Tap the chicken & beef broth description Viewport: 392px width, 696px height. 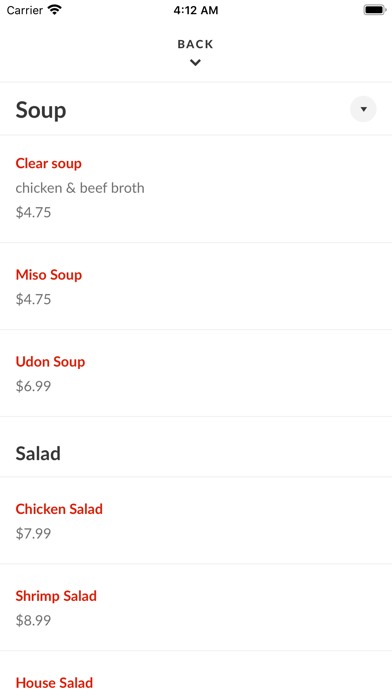coord(80,188)
